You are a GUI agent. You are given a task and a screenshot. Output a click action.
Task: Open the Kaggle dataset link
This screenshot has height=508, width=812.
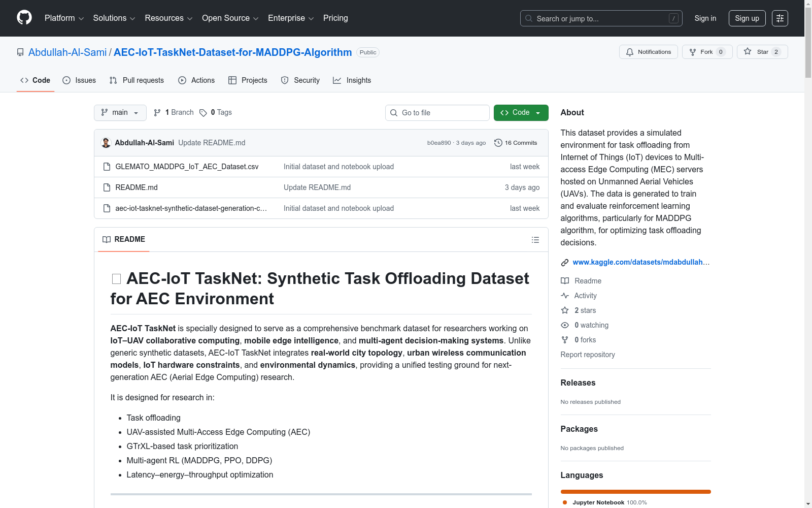click(641, 262)
